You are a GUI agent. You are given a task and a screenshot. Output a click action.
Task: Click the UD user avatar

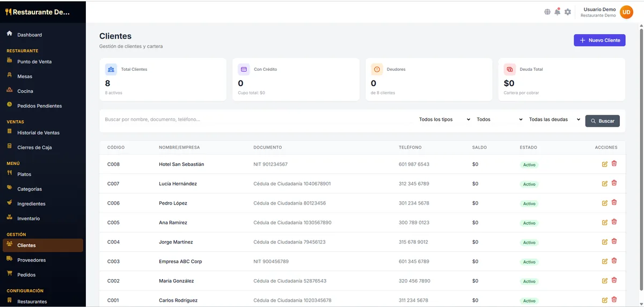(626, 12)
